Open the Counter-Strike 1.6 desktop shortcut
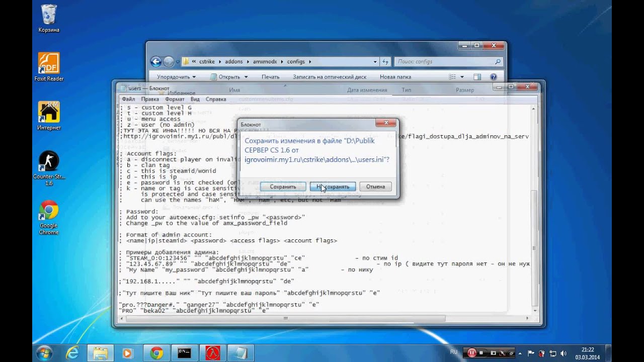The width and height of the screenshot is (644, 362). tap(49, 168)
